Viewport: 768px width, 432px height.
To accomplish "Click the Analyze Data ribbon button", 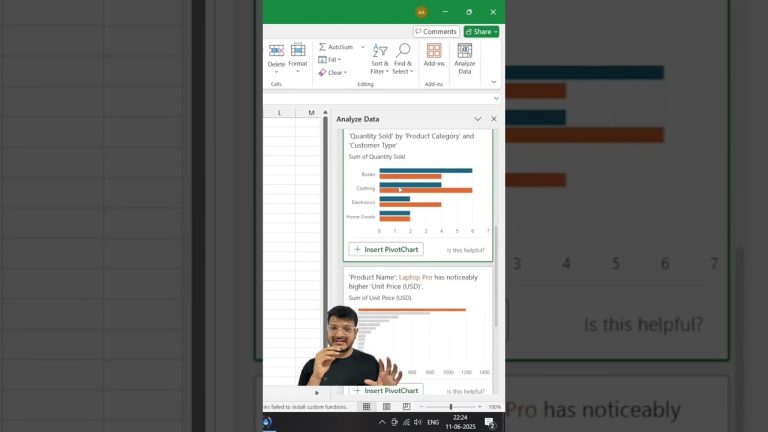I will click(465, 56).
